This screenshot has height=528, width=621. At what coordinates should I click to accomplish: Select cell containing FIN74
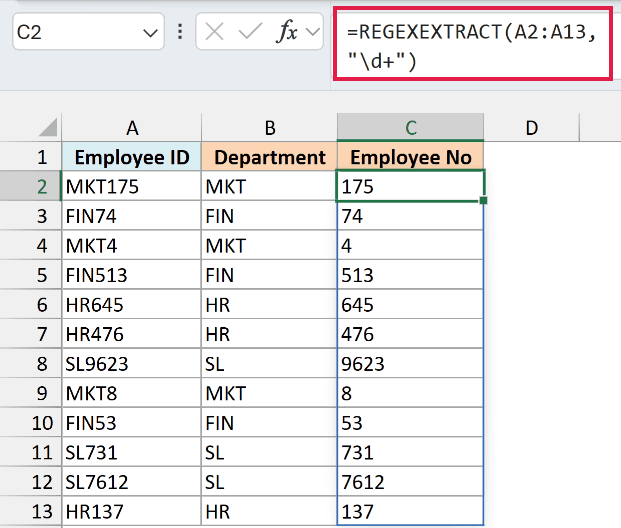131,216
